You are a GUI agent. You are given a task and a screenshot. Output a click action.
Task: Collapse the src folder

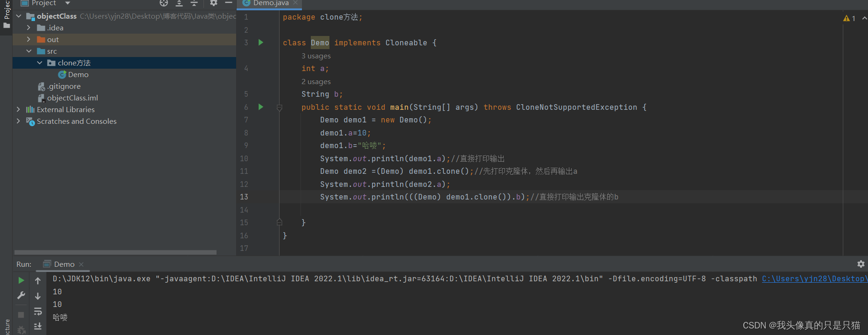tap(29, 51)
